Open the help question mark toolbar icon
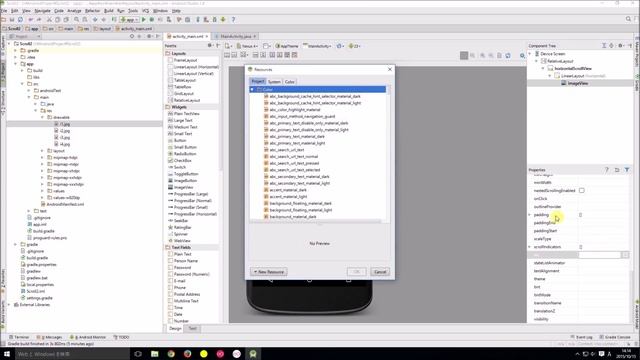The width and height of the screenshot is (640, 360). coord(233,20)
